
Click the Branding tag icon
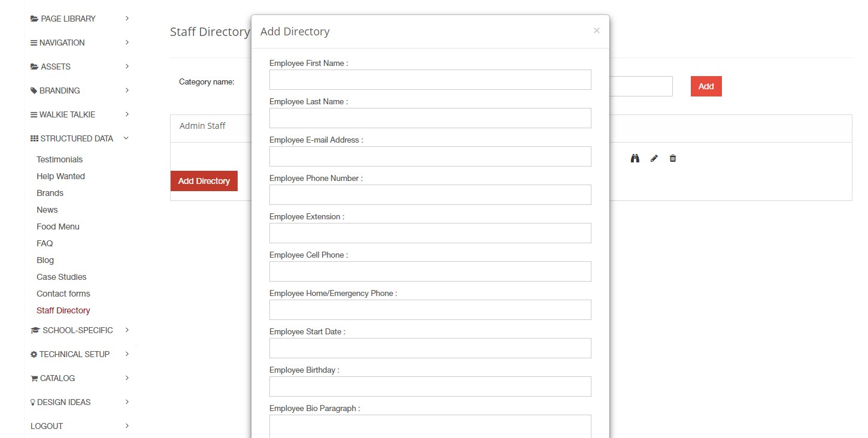[x=34, y=91]
